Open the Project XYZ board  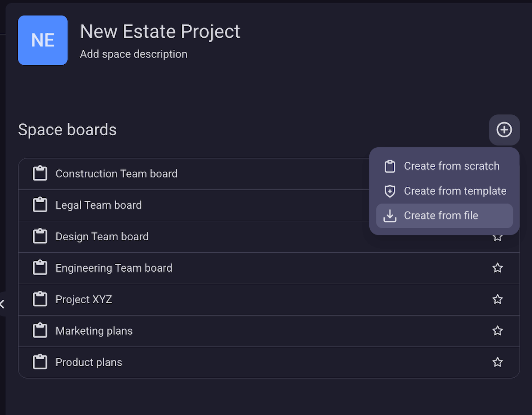84,299
